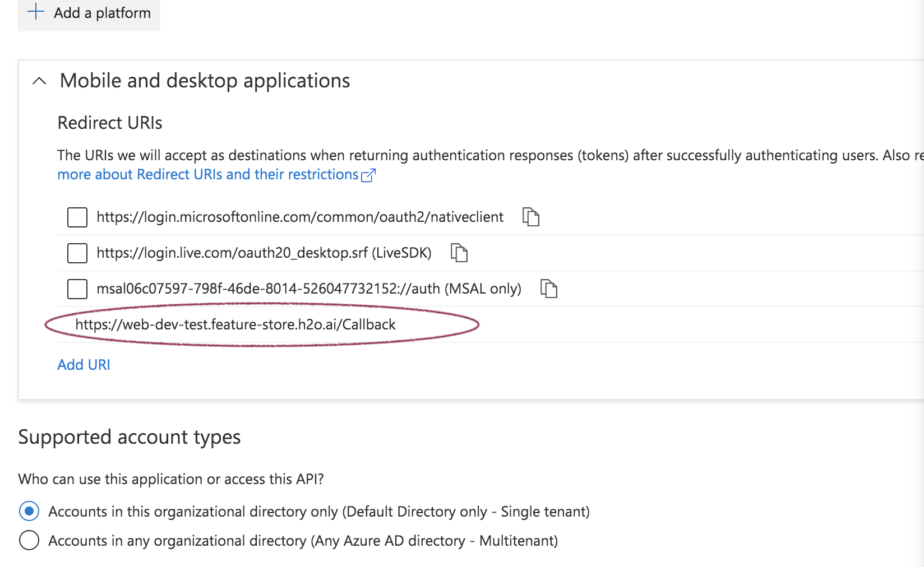Click the external link icon after restrictions
Image resolution: width=924 pixels, height=567 pixels.
point(368,175)
